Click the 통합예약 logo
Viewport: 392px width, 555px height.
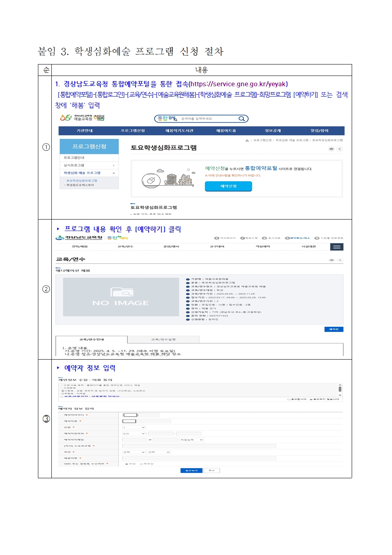tap(117, 238)
